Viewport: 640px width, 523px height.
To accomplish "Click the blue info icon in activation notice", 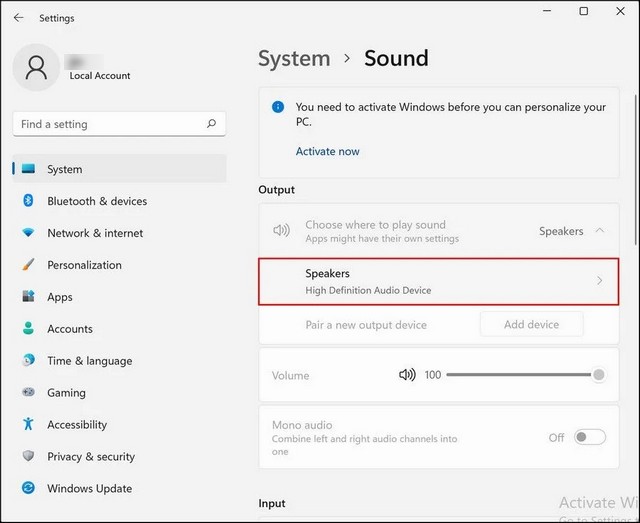I will (x=278, y=107).
